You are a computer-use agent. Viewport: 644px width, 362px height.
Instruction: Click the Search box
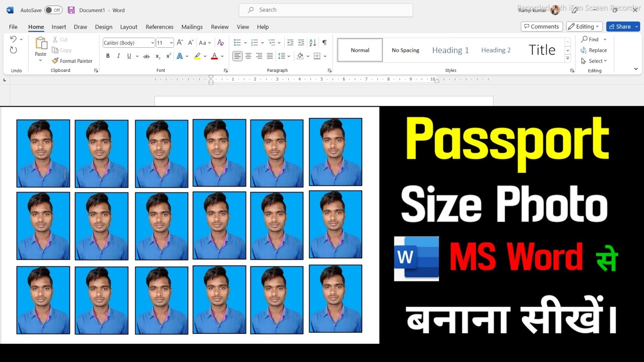pos(326,10)
